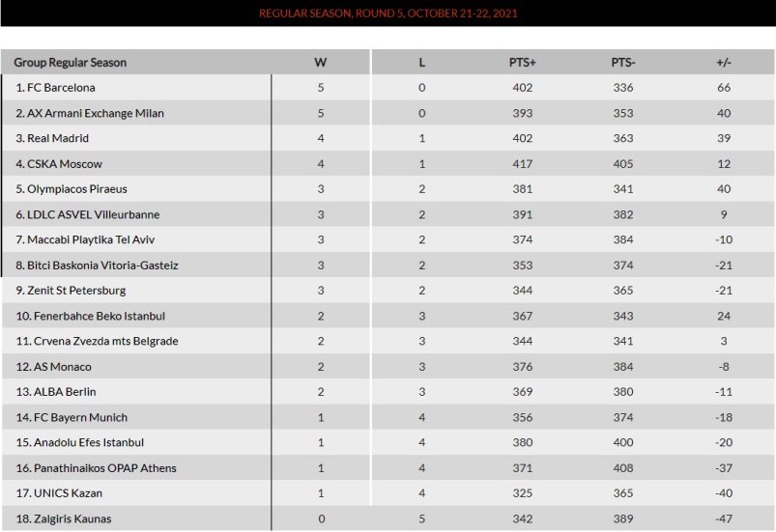Click the Regular Season Round 5 title
The width and height of the screenshot is (776, 532).
(388, 14)
